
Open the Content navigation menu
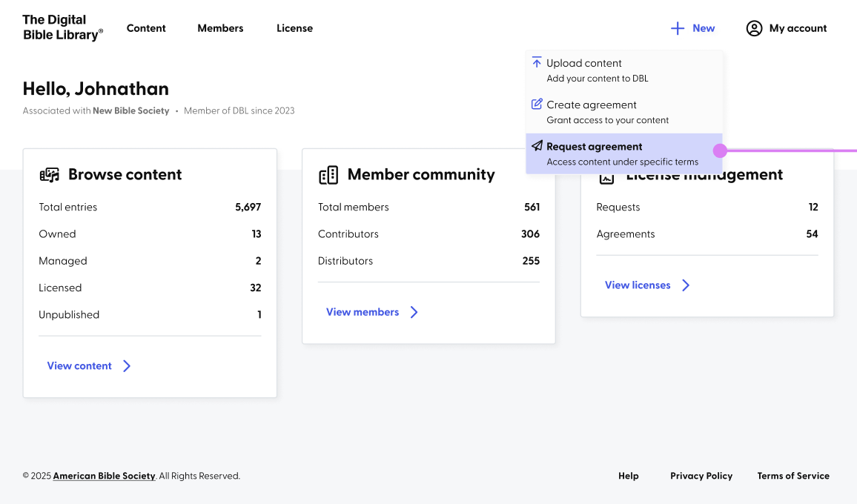pos(146,28)
